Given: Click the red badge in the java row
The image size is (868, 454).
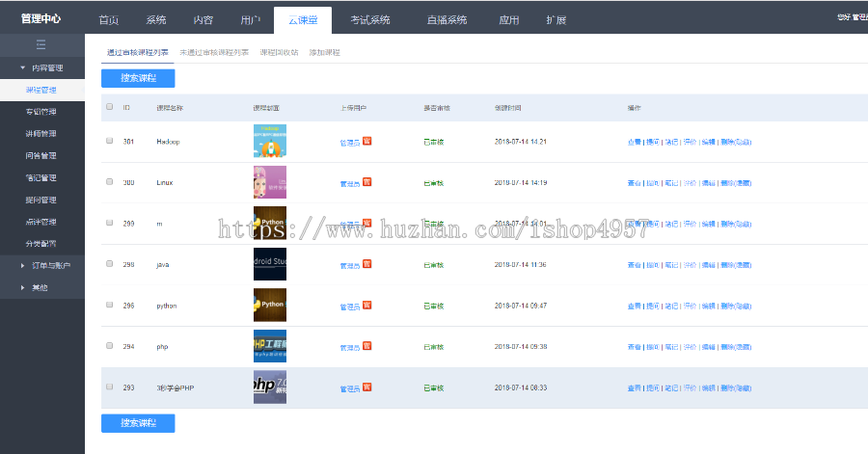Looking at the screenshot, I should click(367, 264).
